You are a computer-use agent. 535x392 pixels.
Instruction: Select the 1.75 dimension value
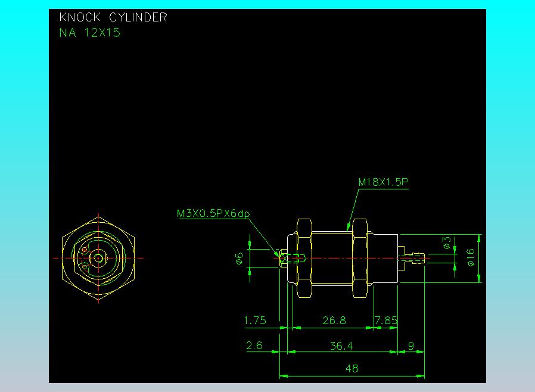point(255,321)
